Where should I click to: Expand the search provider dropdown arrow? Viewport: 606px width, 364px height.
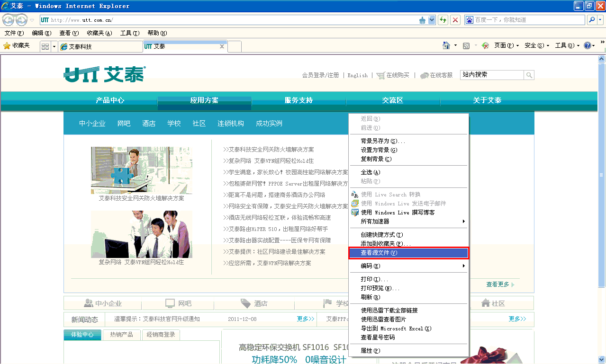pos(600,20)
